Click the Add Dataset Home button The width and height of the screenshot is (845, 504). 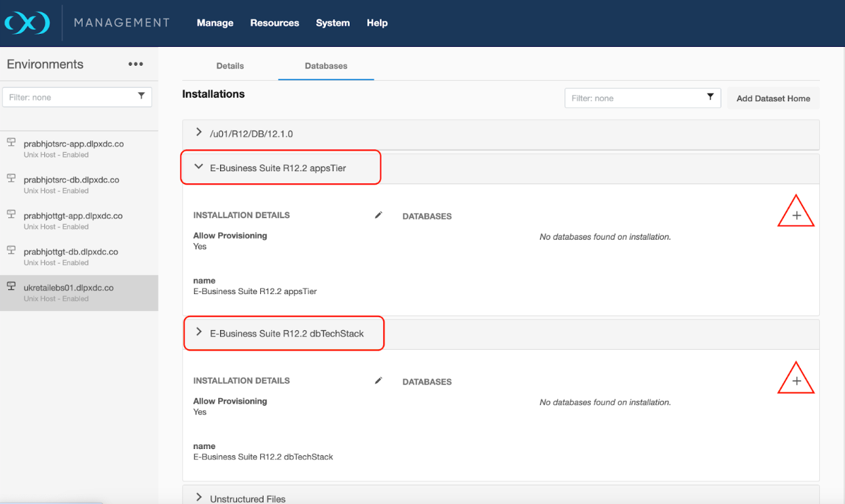click(x=773, y=98)
